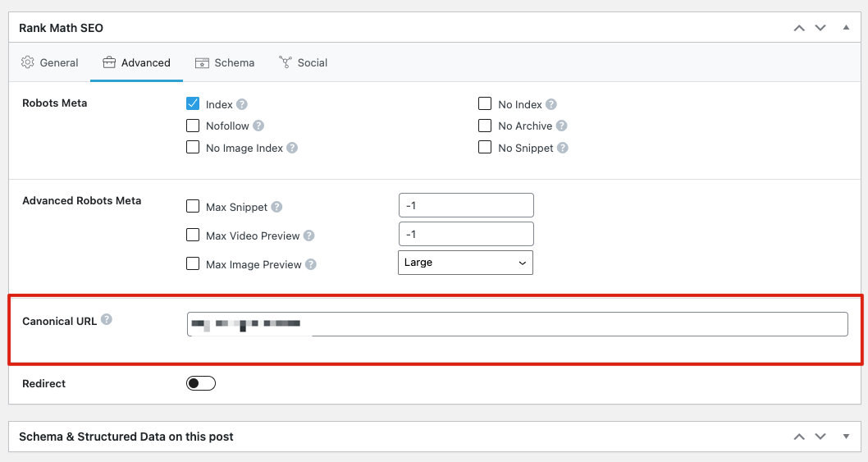868x462 pixels.
Task: Switch to the Schema tab
Action: click(x=225, y=62)
